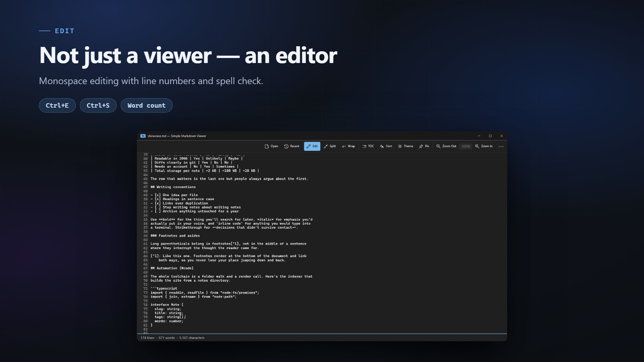Click the '671 words' status entry

167,338
